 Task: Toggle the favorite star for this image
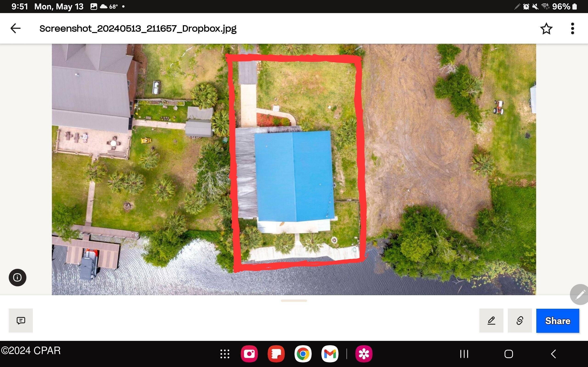[546, 28]
